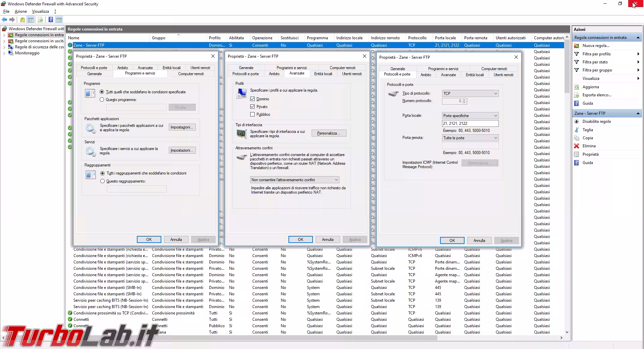This screenshot has width=644, height=349.
Task: Click the Taglia scissors action
Action: pyautogui.click(x=587, y=130)
